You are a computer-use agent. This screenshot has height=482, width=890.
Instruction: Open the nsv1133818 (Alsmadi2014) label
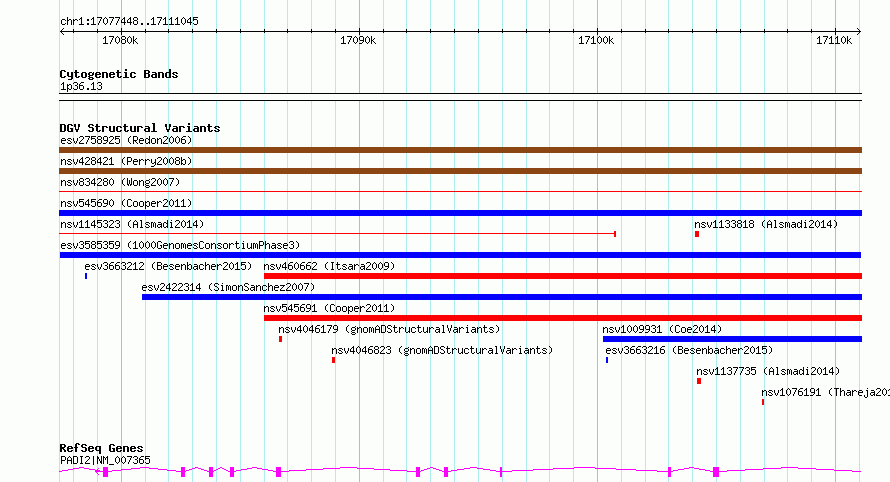(x=766, y=224)
